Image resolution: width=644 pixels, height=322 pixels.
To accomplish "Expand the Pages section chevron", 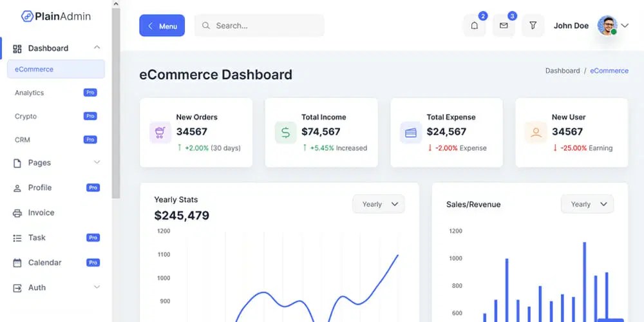I will tap(97, 162).
